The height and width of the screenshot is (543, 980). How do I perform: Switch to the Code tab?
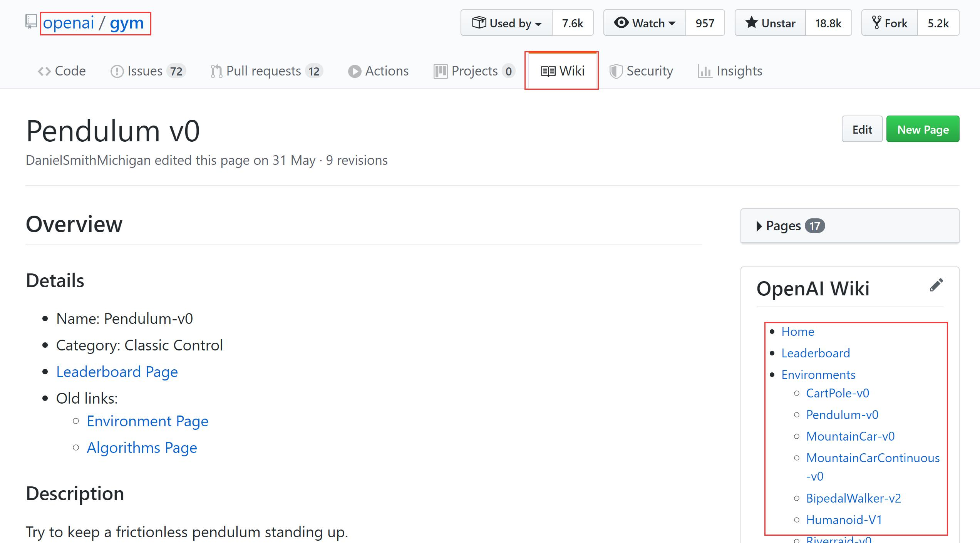pyautogui.click(x=62, y=71)
